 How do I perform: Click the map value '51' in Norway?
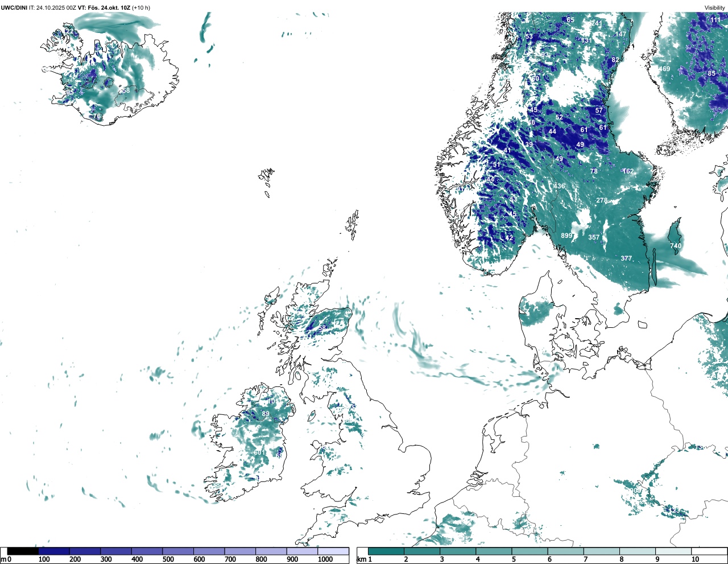[497, 165]
